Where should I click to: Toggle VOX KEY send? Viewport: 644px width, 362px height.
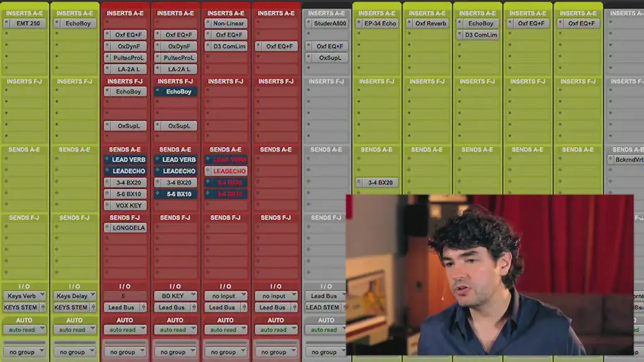click(128, 206)
